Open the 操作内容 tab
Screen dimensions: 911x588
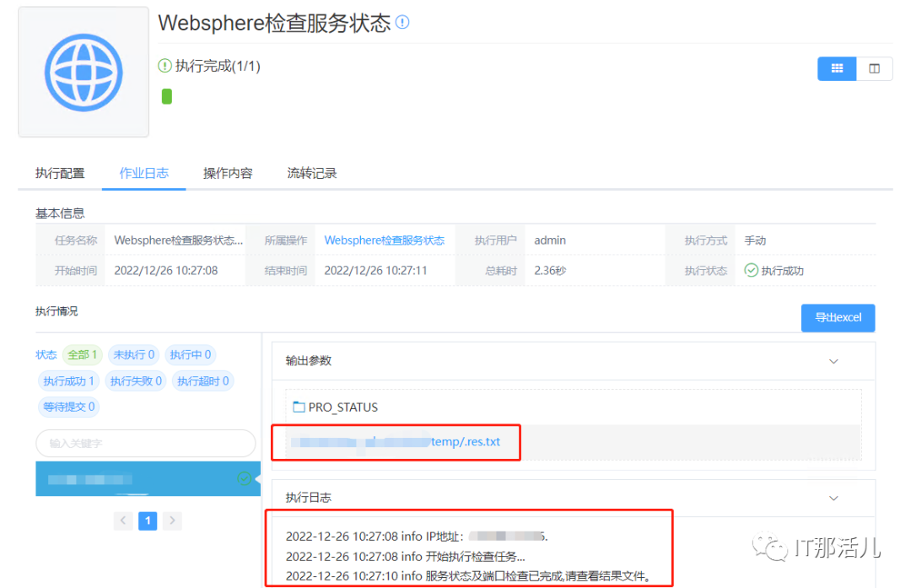pyautogui.click(x=228, y=173)
